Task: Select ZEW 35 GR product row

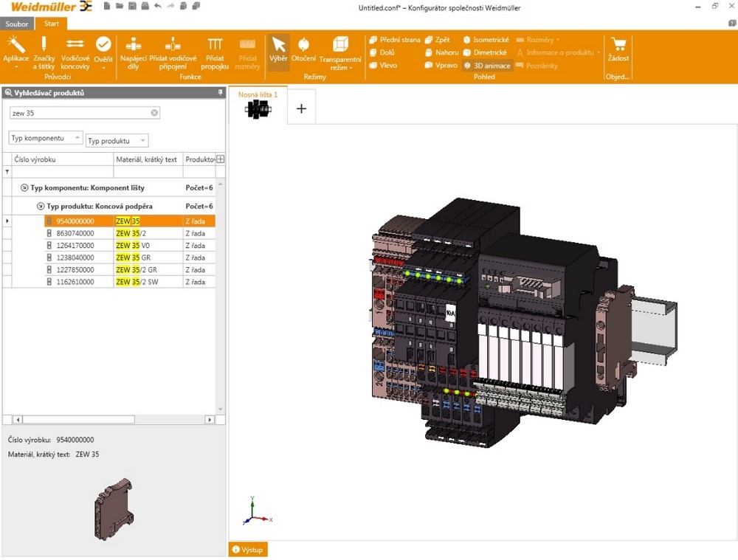Action: [130, 257]
